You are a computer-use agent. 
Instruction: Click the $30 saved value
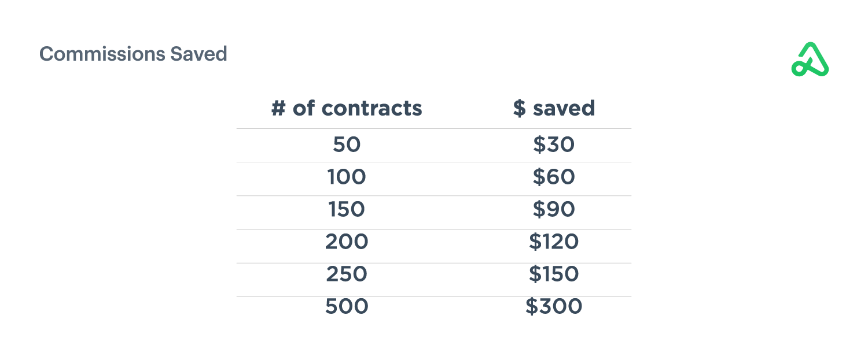pos(554,144)
